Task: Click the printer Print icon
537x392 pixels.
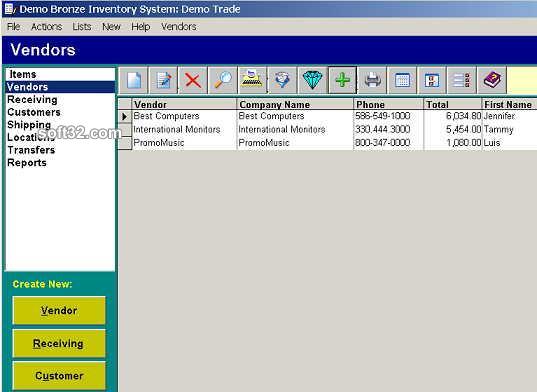Action: tap(372, 80)
